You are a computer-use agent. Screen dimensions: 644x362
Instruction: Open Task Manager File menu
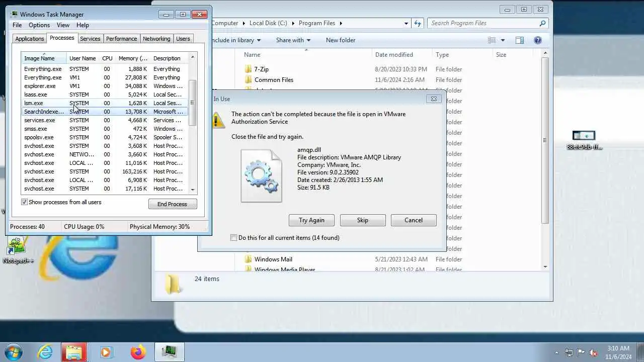tap(17, 25)
